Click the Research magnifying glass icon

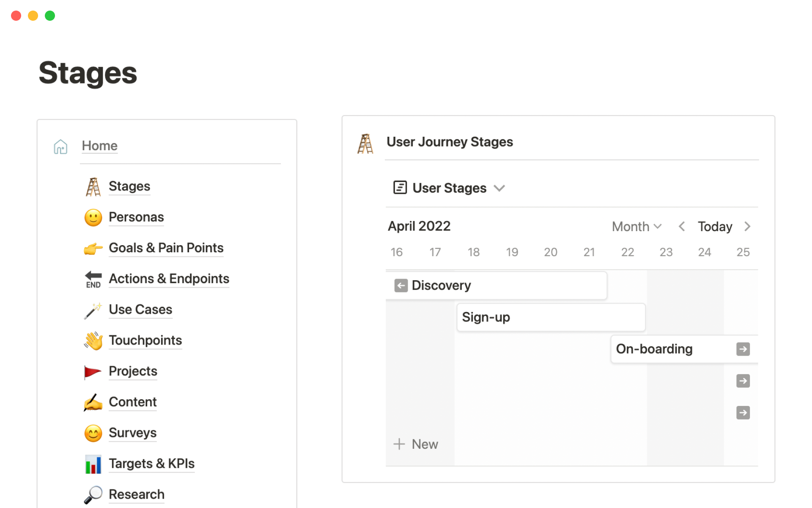pos(93,494)
